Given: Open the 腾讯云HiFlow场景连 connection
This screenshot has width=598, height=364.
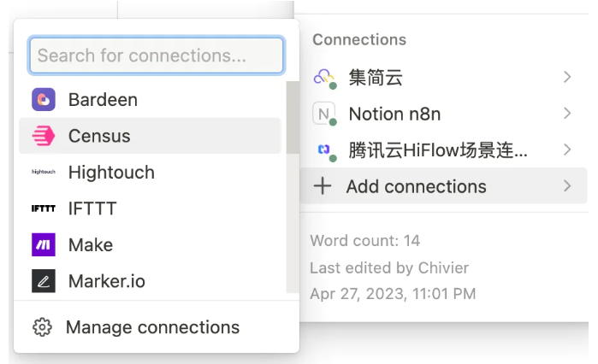Looking at the screenshot, I should pyautogui.click(x=443, y=150).
